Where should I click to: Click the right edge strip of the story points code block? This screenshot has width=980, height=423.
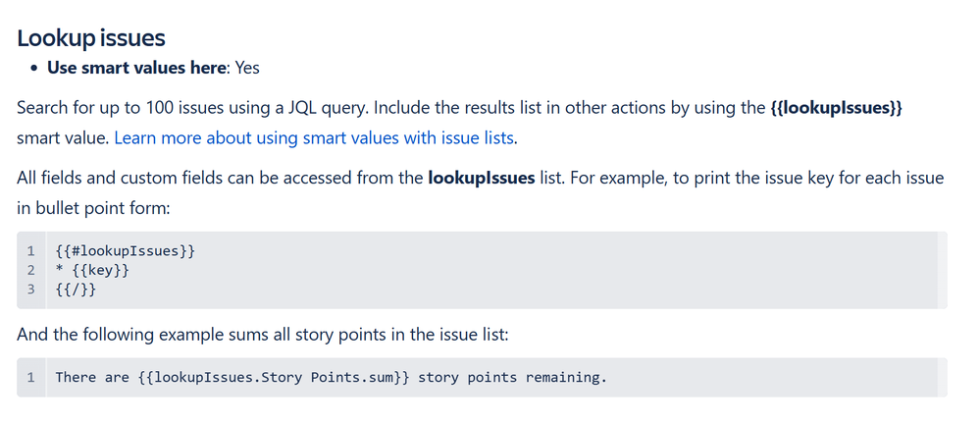pos(942,377)
